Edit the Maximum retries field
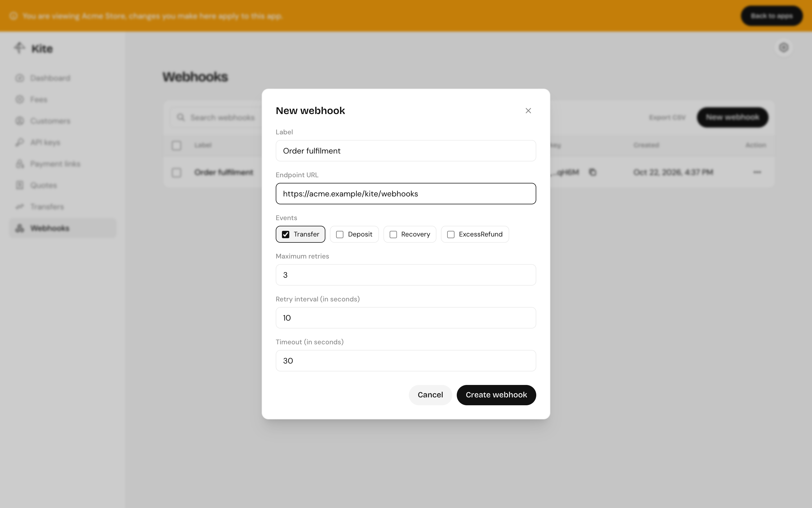This screenshot has width=812, height=508. coord(406,275)
